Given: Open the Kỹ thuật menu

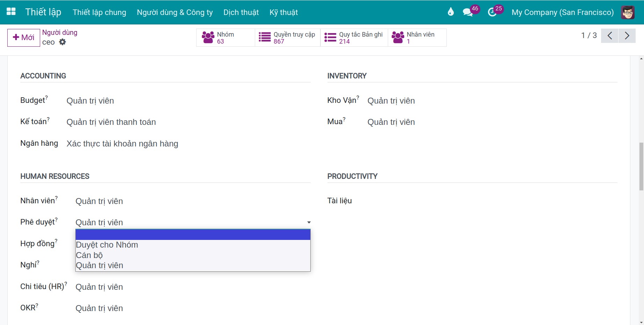Looking at the screenshot, I should click(284, 12).
